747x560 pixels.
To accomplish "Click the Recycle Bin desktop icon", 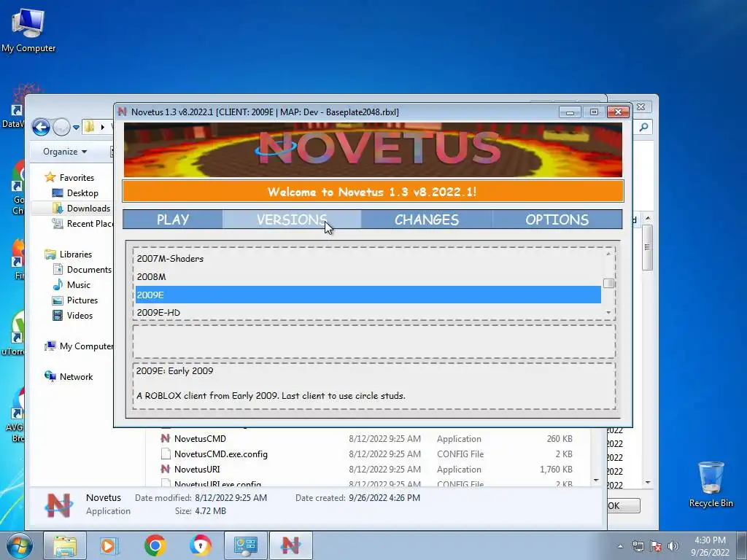I will 711,484.
